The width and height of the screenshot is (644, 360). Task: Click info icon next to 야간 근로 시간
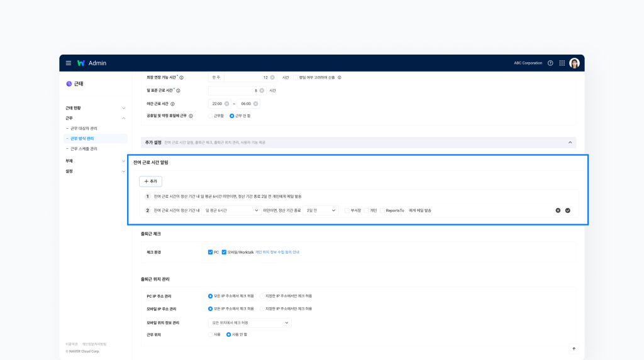click(172, 104)
